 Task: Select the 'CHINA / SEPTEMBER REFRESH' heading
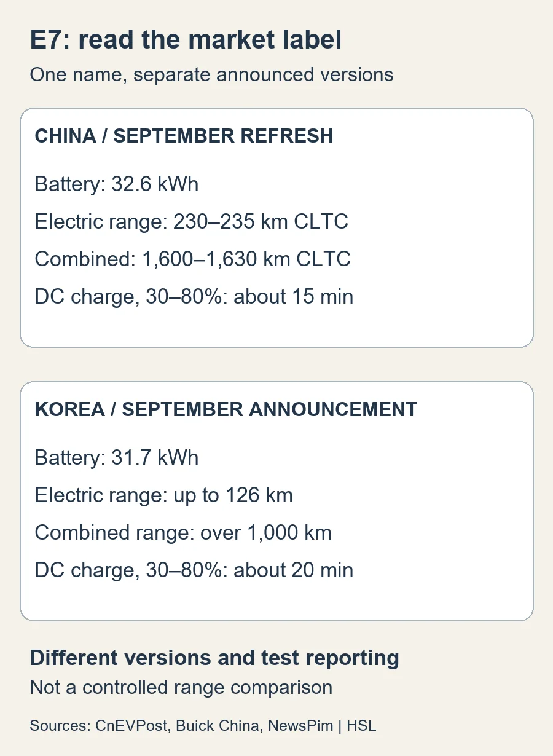tap(184, 136)
